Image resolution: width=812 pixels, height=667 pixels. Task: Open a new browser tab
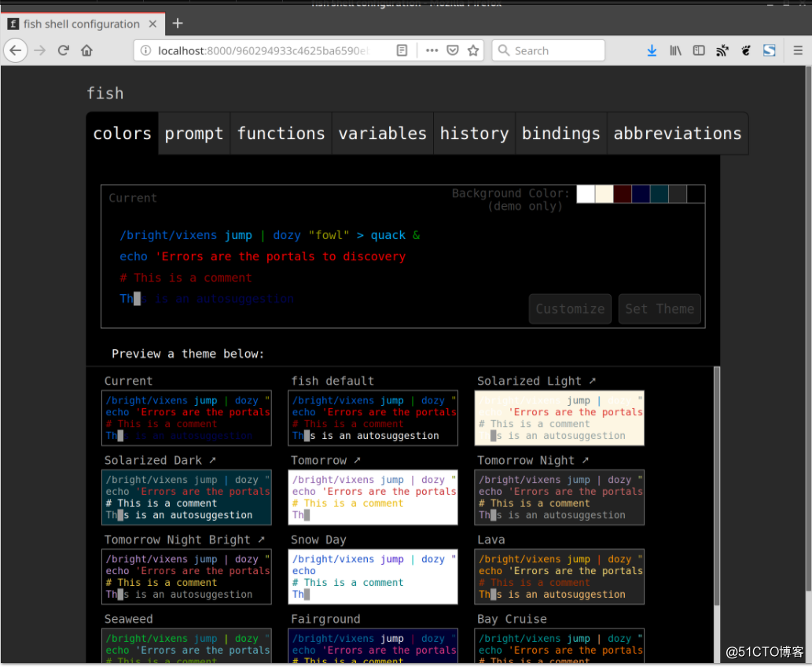tap(178, 24)
